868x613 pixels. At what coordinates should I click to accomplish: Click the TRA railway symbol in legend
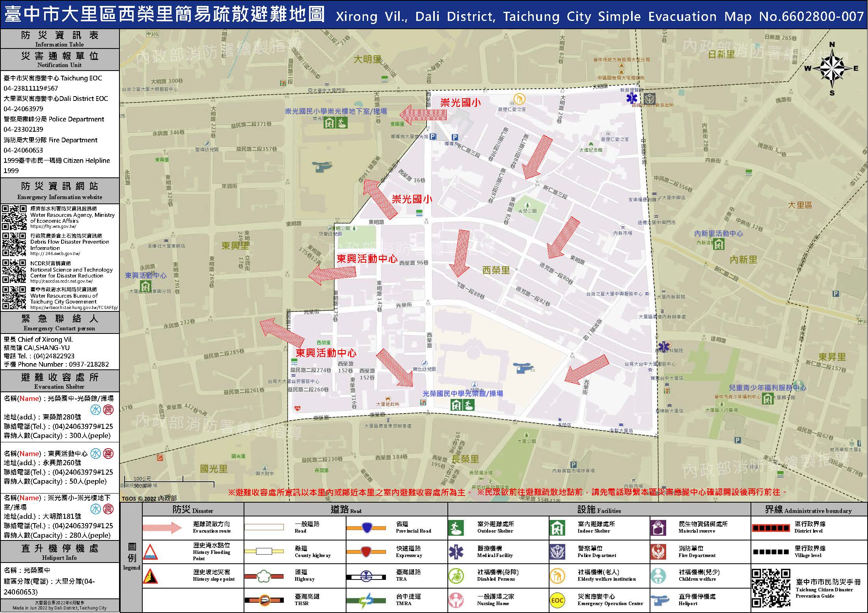coord(366,576)
